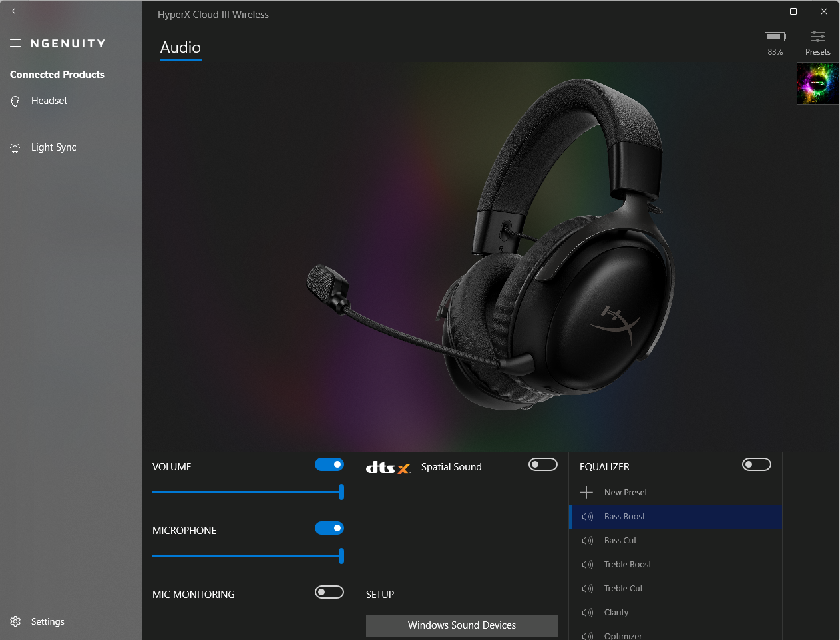Click the SETUP heading

380,595
